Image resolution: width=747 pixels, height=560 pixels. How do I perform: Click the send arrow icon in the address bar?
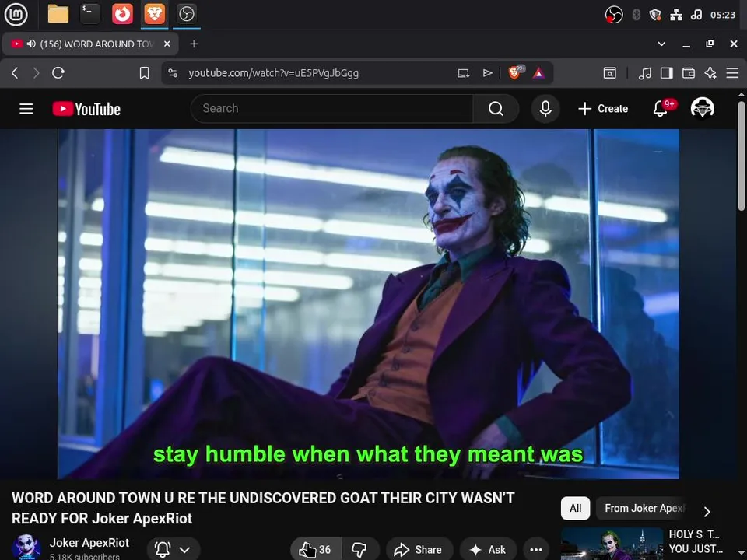487,73
